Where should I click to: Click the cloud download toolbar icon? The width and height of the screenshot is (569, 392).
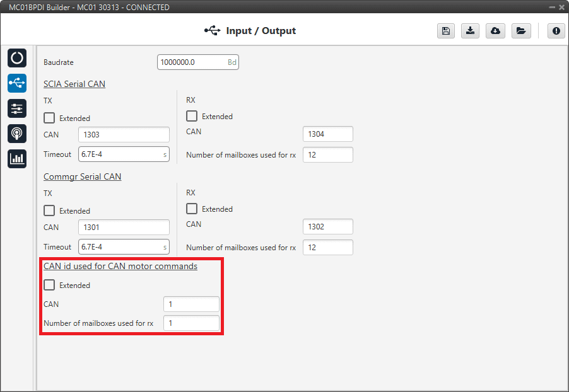point(495,31)
